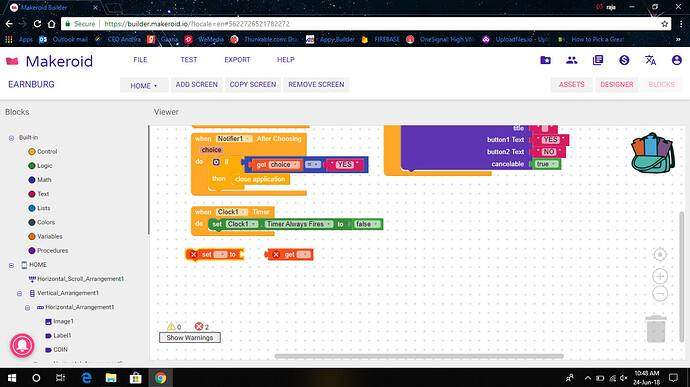The width and height of the screenshot is (690, 387).
Task: Open the community people icon
Action: click(572, 60)
